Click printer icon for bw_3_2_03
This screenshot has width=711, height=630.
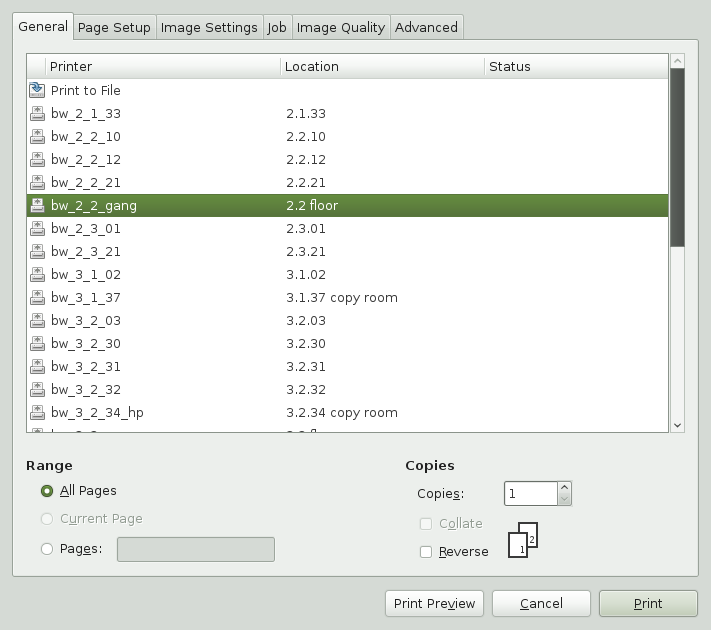37,321
